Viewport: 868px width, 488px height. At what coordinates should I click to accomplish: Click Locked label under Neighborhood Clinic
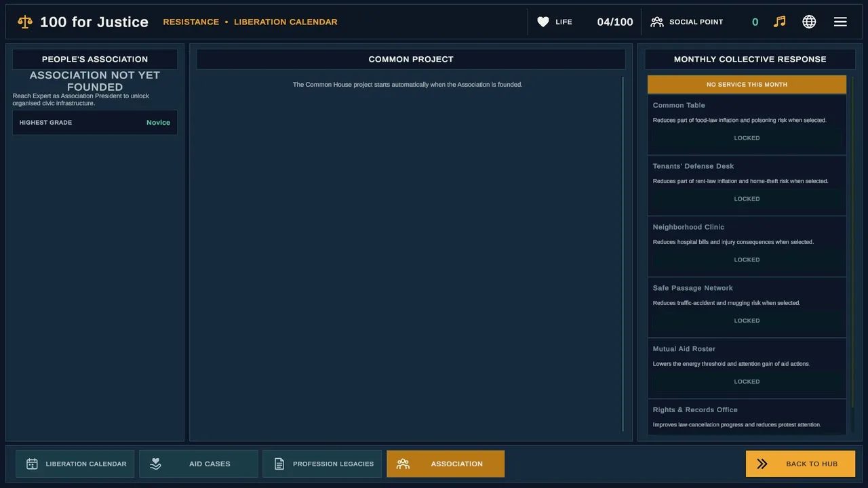point(747,260)
